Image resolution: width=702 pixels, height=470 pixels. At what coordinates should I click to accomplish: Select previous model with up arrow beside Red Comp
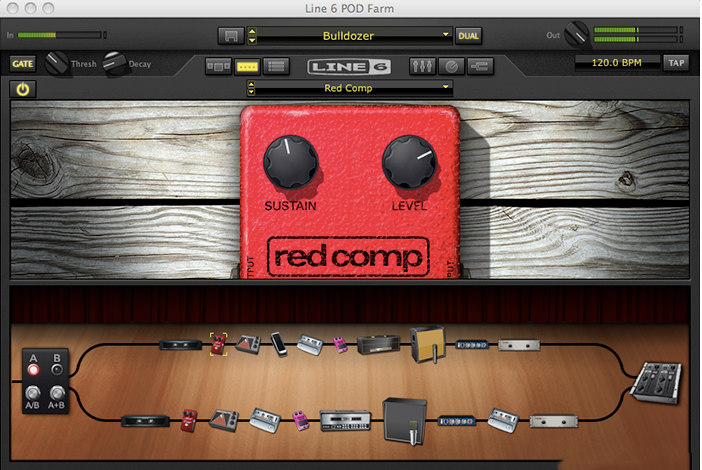pyautogui.click(x=251, y=84)
